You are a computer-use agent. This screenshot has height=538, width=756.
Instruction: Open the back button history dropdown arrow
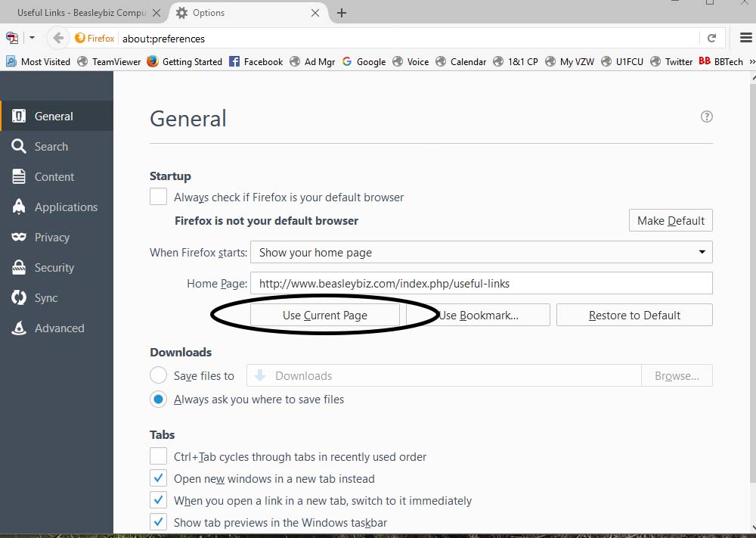32,39
